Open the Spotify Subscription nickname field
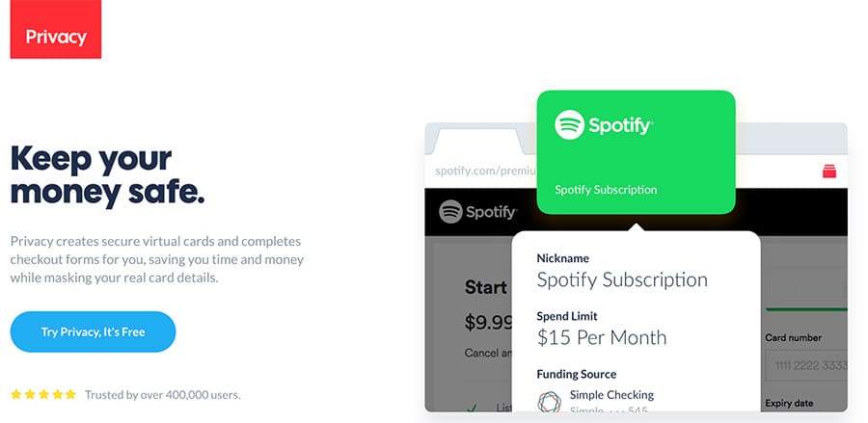Viewport: 868px width, 423px height. [x=622, y=279]
